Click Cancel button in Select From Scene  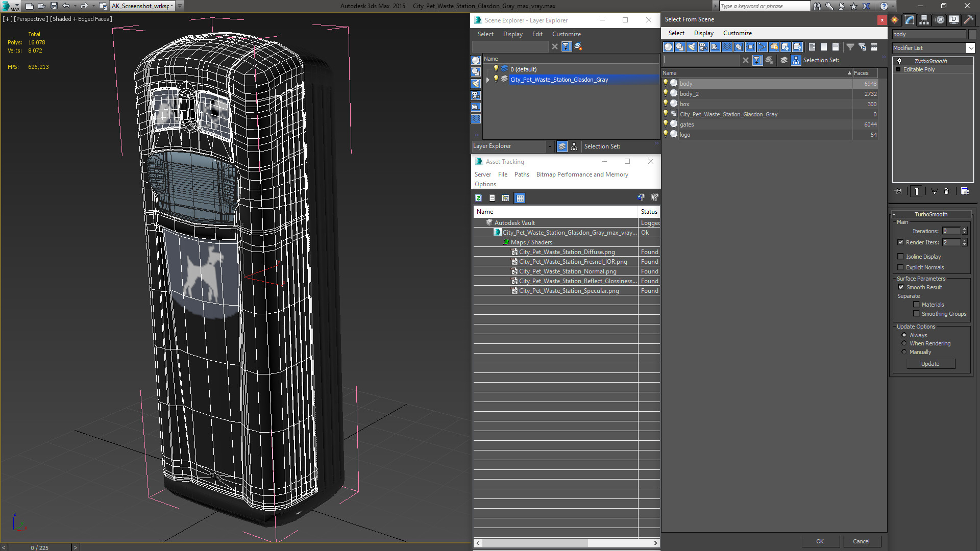pos(861,541)
